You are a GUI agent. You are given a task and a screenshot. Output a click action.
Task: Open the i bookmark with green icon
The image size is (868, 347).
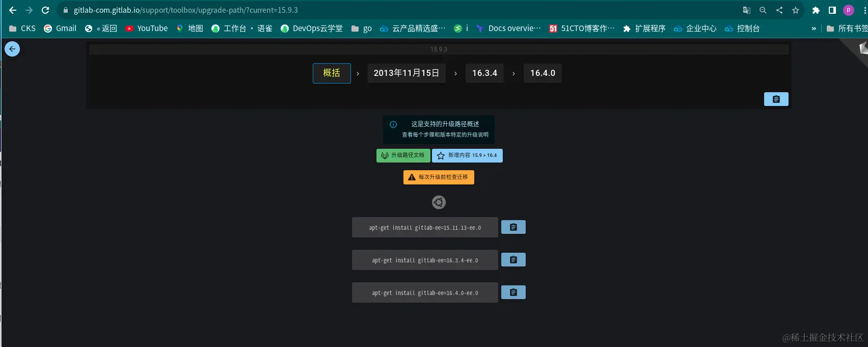pos(461,29)
